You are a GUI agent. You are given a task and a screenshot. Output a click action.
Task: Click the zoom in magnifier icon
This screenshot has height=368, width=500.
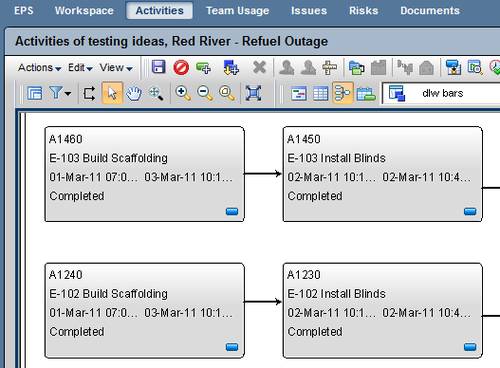pos(183,93)
